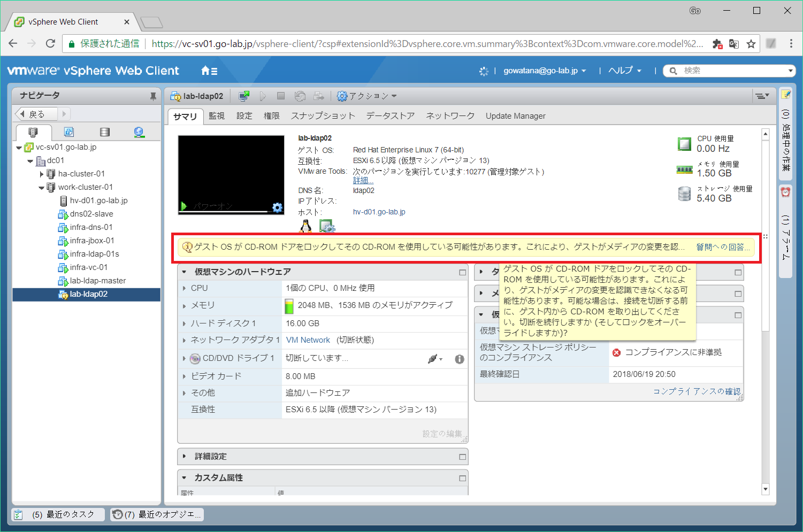Select the Networking globe navigator icon
The width and height of the screenshot is (803, 532).
(140, 132)
